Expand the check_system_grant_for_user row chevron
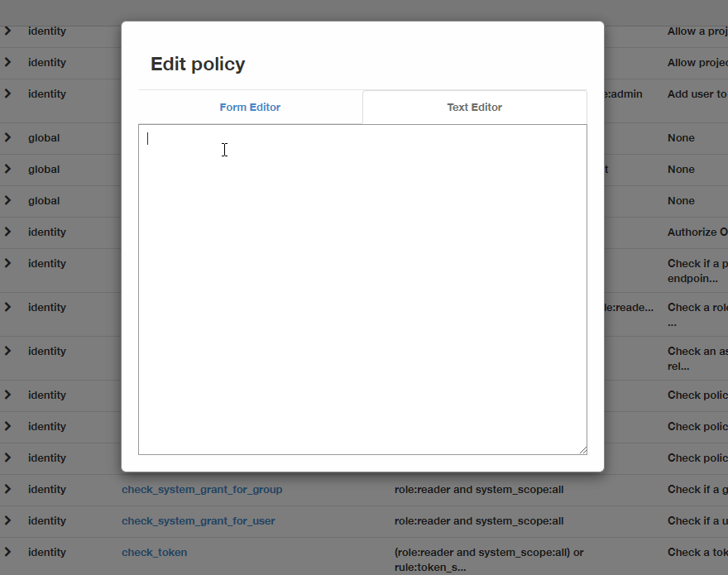Screen dimensions: 728x575 pos(7,520)
